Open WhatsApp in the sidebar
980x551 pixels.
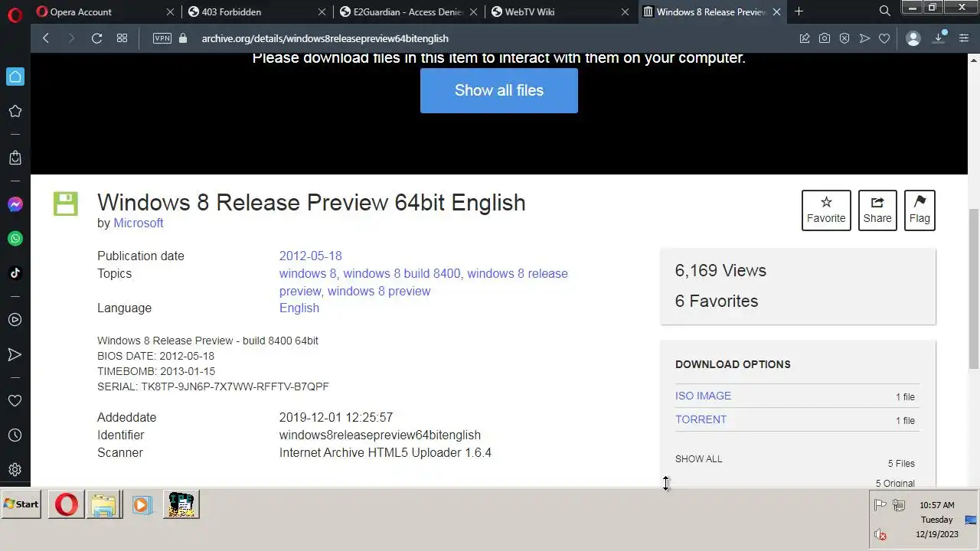(x=15, y=239)
